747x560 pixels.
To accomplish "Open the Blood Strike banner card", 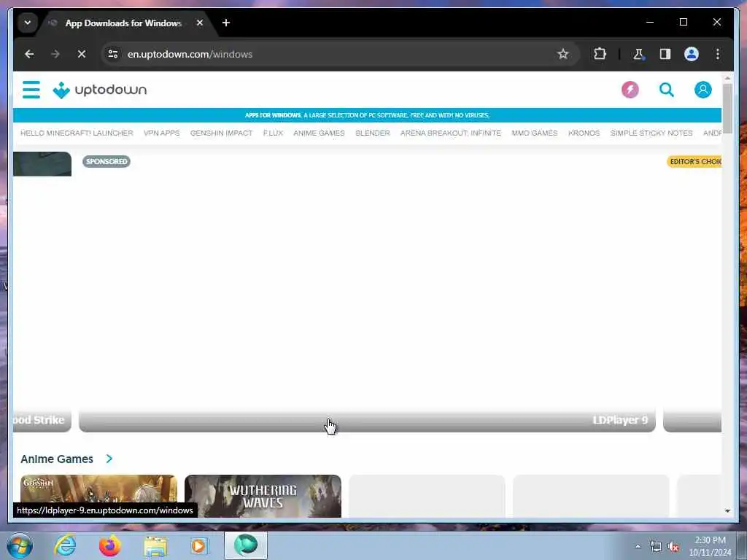I will coord(42,292).
